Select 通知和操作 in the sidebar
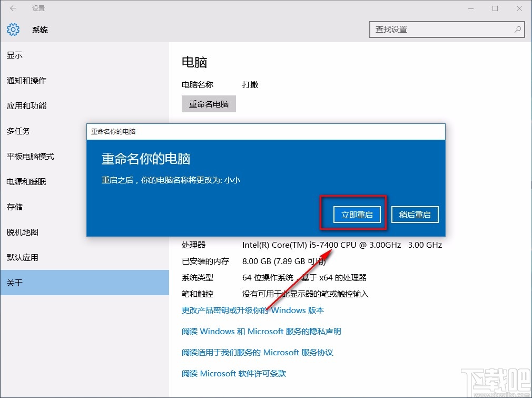Image resolution: width=532 pixels, height=398 pixels. (26, 80)
